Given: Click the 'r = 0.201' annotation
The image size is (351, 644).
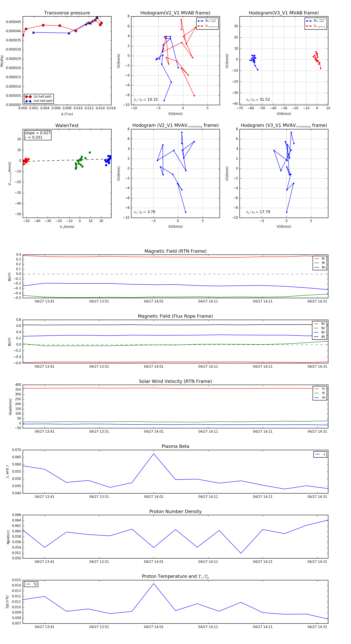Looking at the screenshot, I should [34, 137].
